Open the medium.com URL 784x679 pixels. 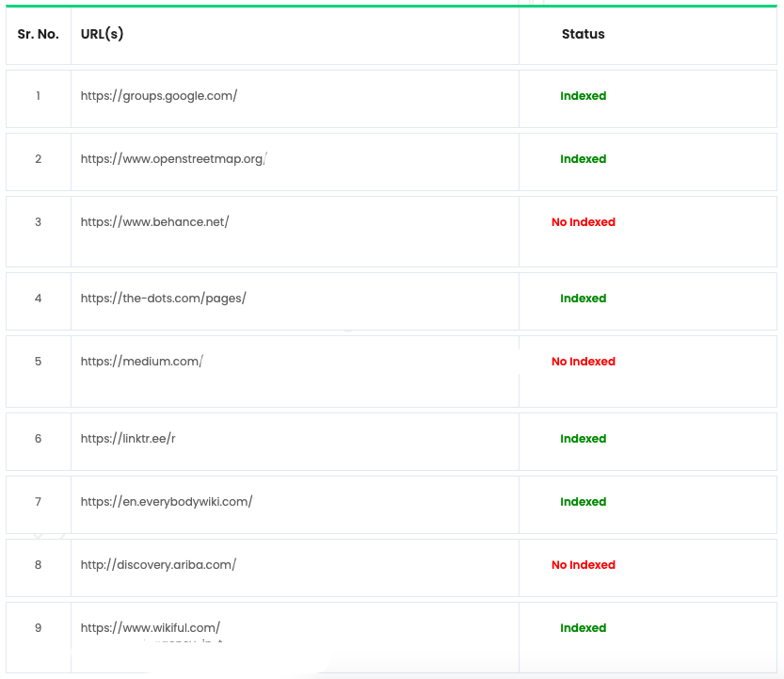[142, 362]
